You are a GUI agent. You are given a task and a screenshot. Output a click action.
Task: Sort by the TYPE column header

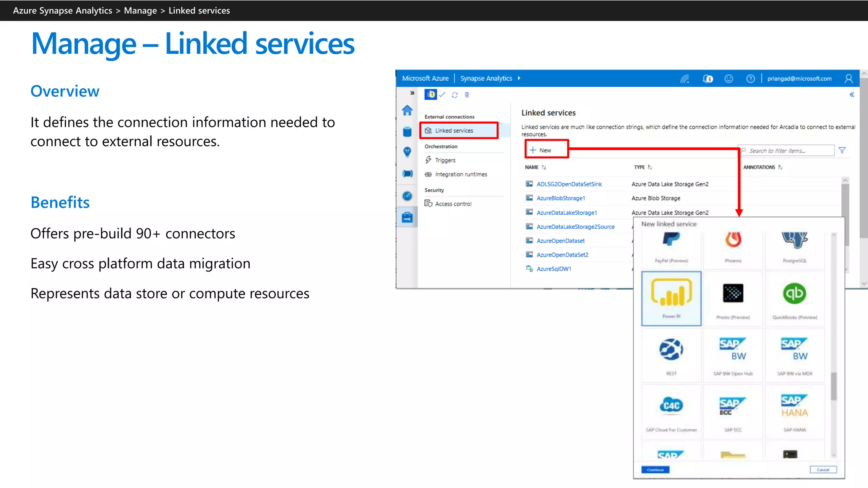(x=643, y=167)
